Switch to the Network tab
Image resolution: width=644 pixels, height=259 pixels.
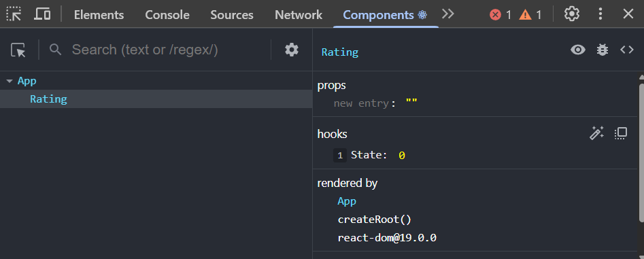click(299, 15)
